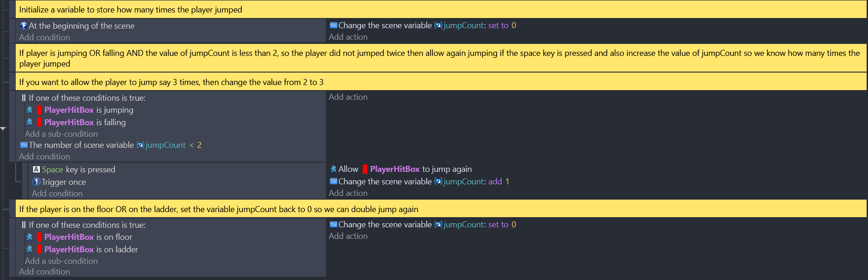Click the 'Space' key parameter text

click(x=53, y=170)
